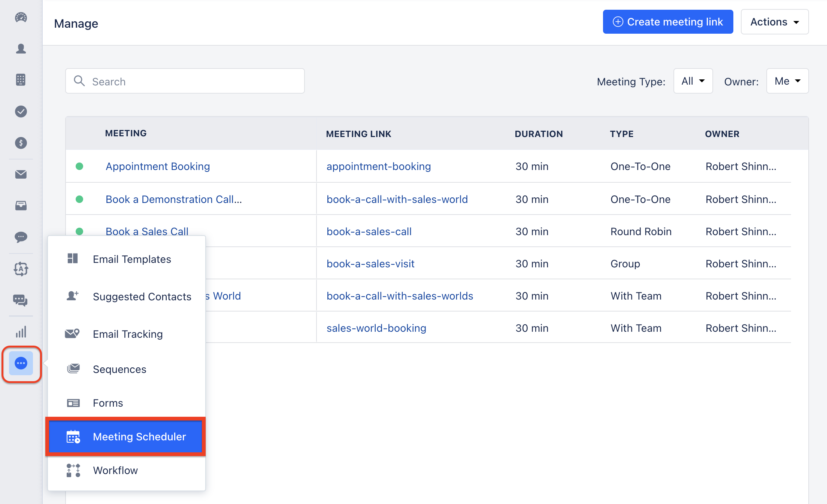Open reports bar chart icon in sidebar
Viewport: 827px width, 504px height.
[21, 332]
